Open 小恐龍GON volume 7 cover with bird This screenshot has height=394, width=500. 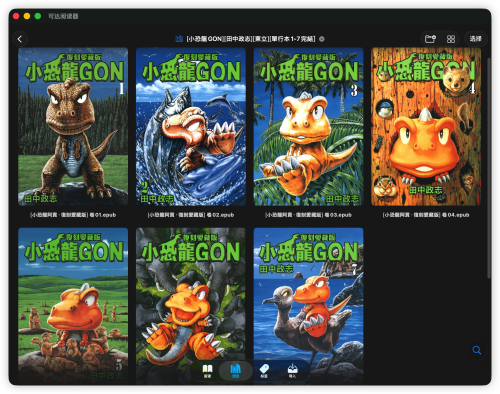308,305
